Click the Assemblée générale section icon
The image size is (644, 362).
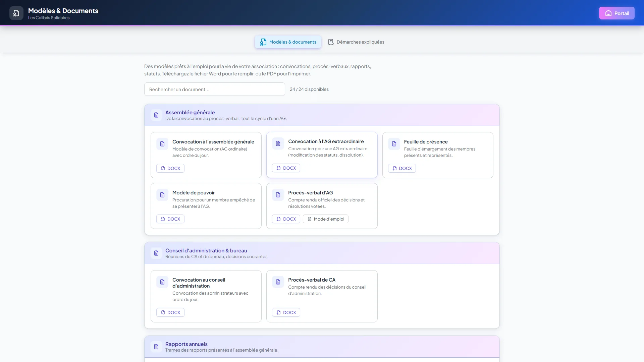[x=156, y=115]
